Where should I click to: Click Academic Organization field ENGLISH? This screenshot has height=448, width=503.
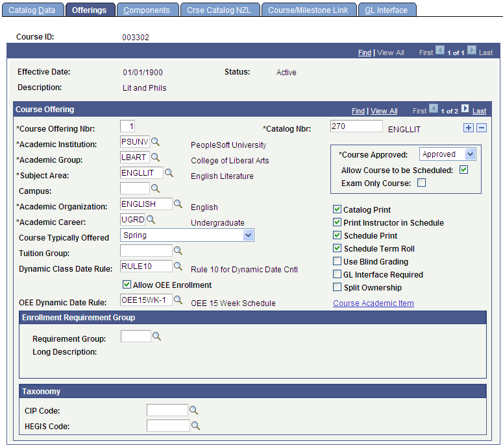coord(146,204)
